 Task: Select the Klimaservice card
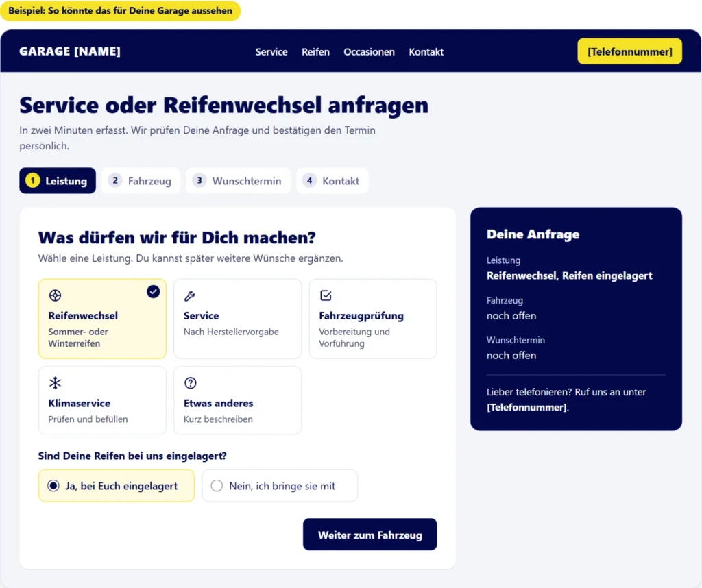tap(103, 400)
